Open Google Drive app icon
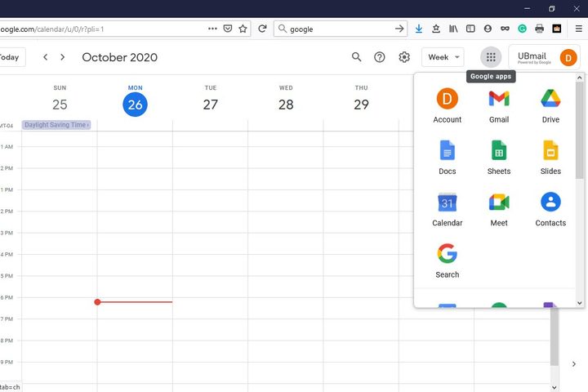 coord(550,106)
